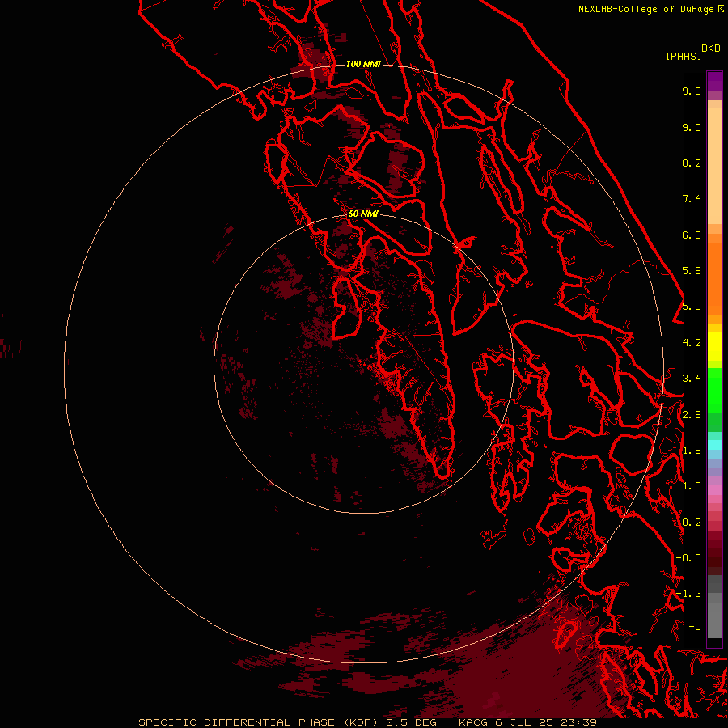Pick the light peach color bar segment
The width and height of the screenshot is (728, 728).
click(714, 167)
